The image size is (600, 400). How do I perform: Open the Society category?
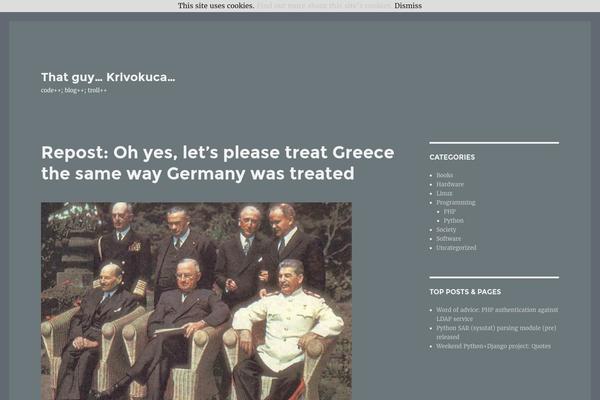(446, 230)
